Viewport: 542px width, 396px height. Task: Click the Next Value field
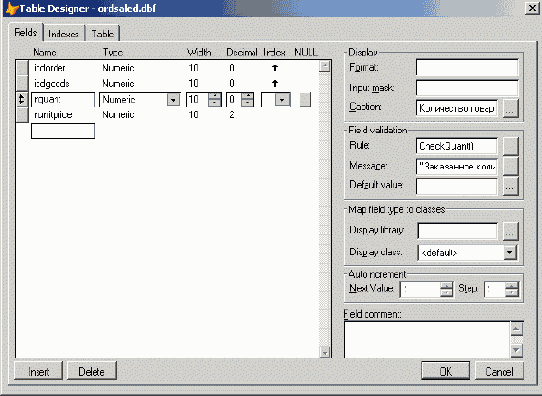click(420, 289)
